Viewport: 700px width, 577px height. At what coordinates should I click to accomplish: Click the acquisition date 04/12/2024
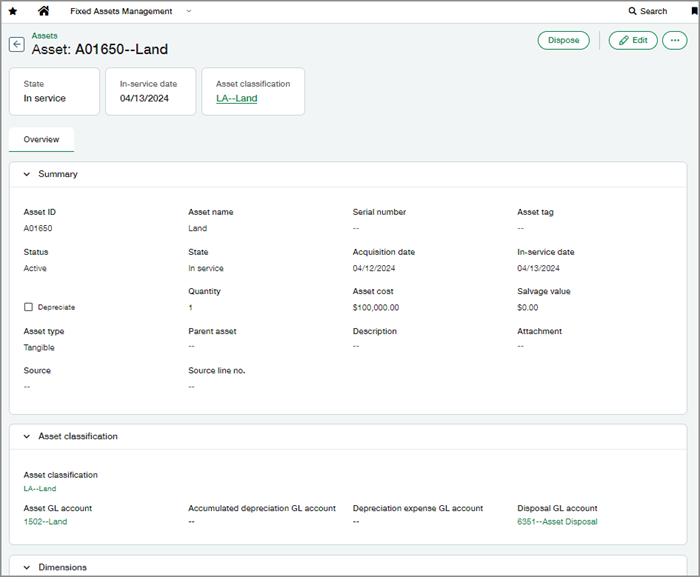pos(374,268)
